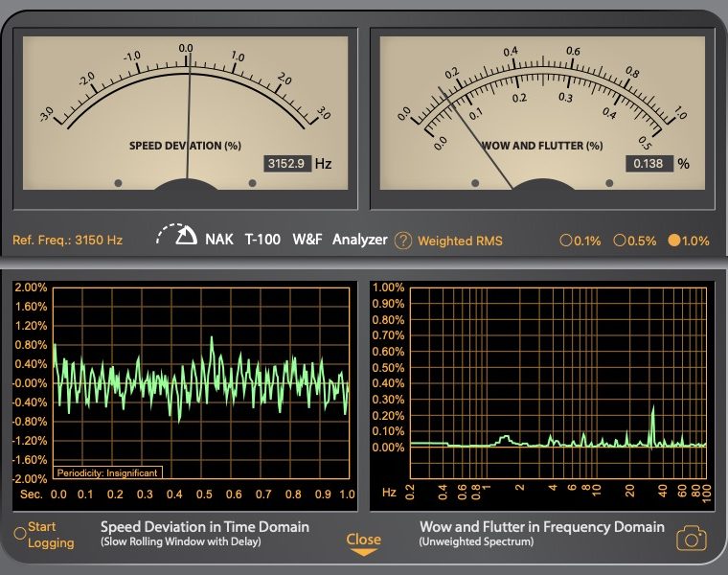Click the 2.00% label on time graph axis
The image size is (728, 575).
[31, 287]
